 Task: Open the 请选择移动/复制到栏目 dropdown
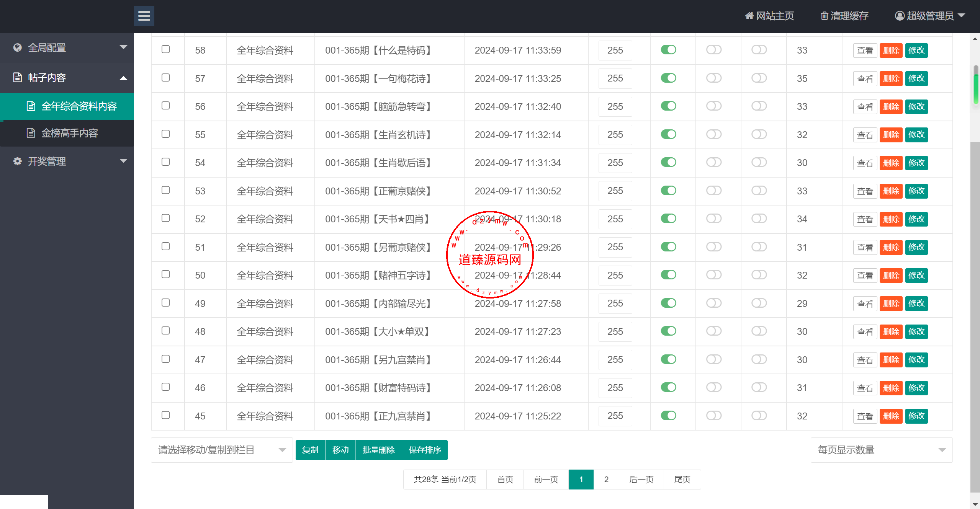coord(222,450)
